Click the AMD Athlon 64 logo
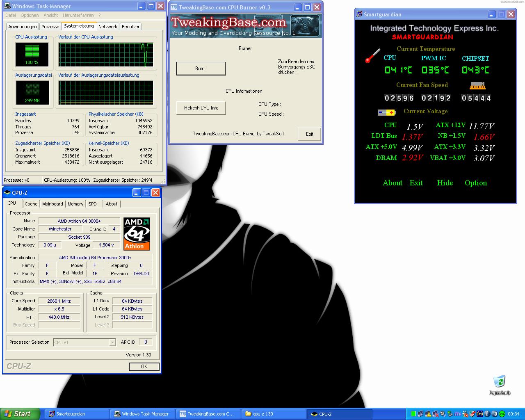This screenshot has width=525, height=420. [x=137, y=234]
